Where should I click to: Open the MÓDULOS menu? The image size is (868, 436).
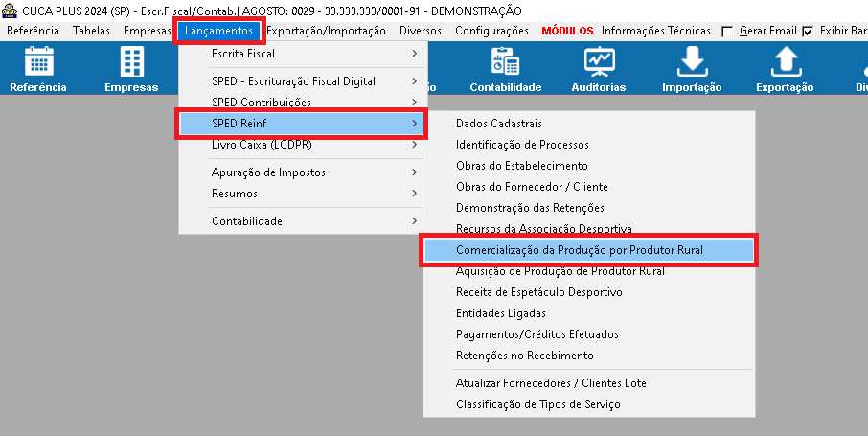pyautogui.click(x=567, y=31)
